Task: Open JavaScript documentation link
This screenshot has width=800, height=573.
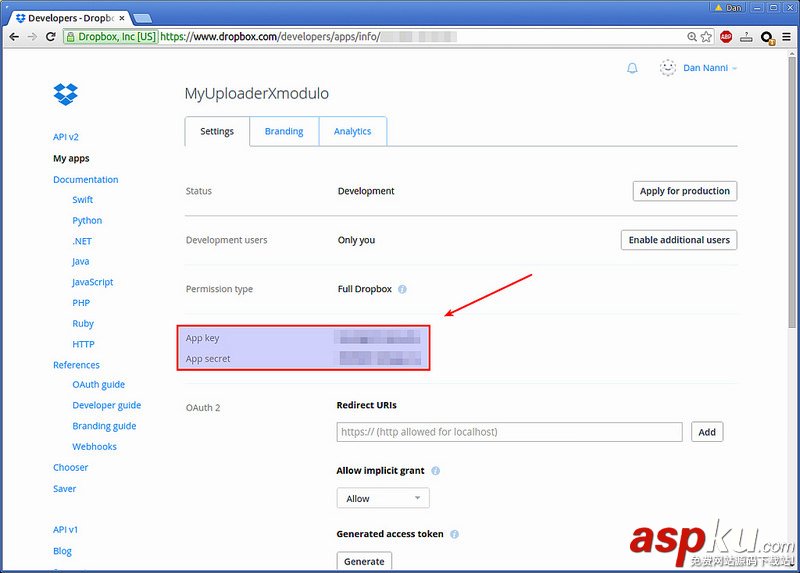Action: pyautogui.click(x=92, y=282)
